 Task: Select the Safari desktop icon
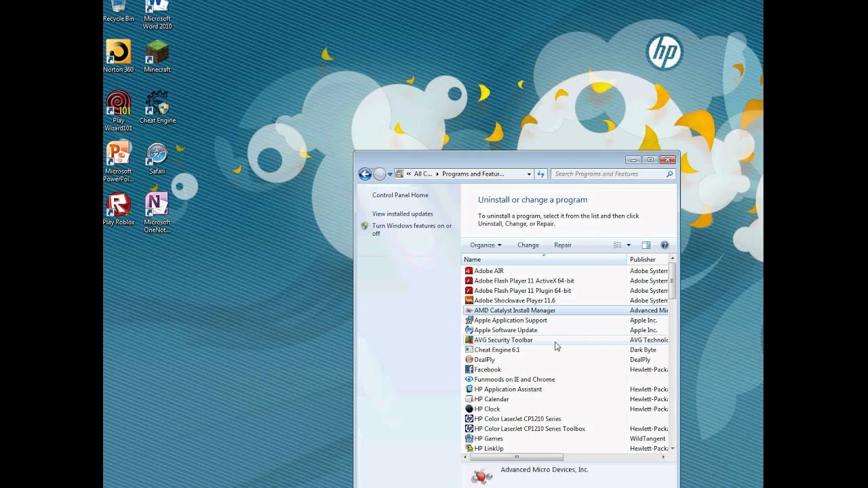coord(157,158)
